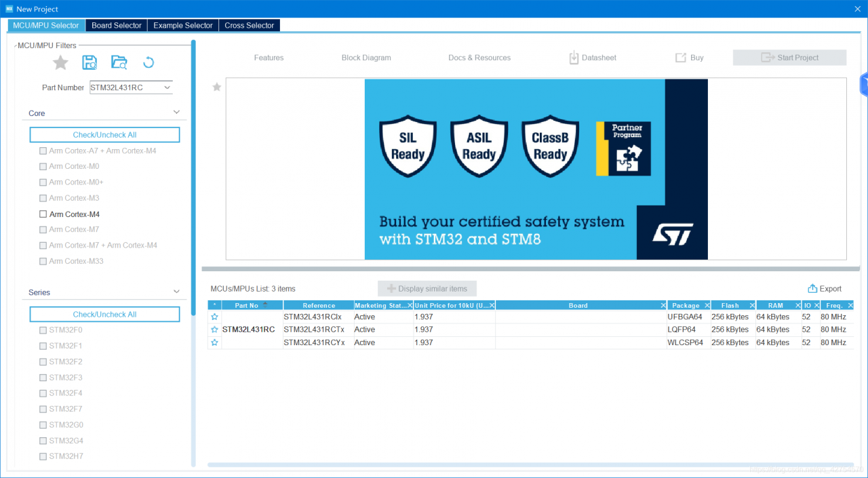Remove the IO column
The image size is (868, 478).
pyautogui.click(x=816, y=305)
